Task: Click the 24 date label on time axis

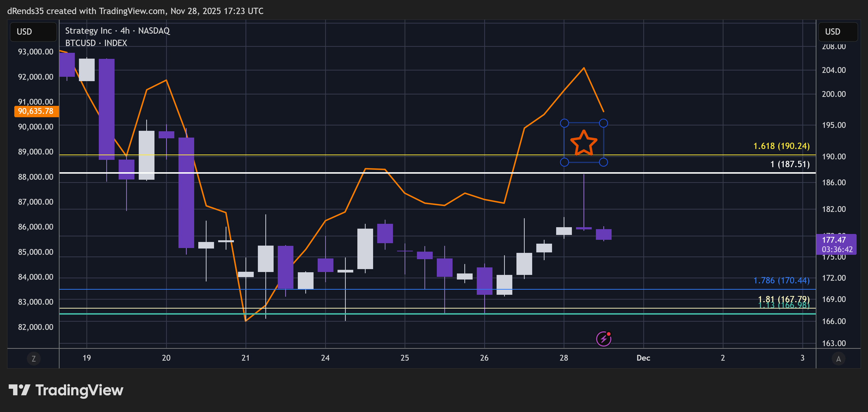Action: (x=325, y=358)
